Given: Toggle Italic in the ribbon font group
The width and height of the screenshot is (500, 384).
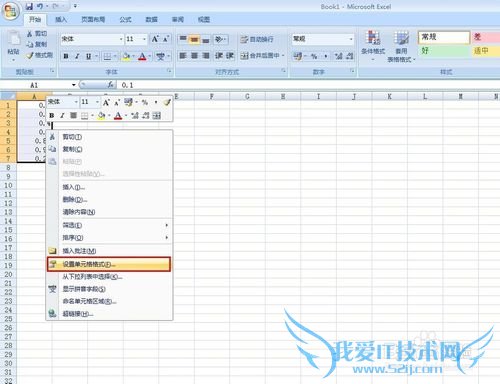Looking at the screenshot, I should coord(77,56).
